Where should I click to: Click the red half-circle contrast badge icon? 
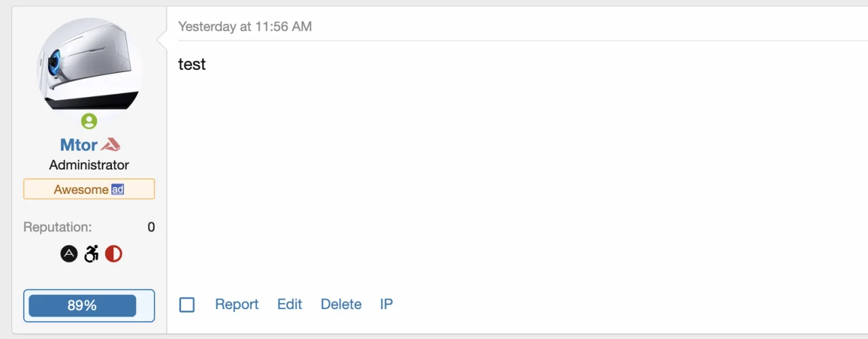[x=113, y=254]
